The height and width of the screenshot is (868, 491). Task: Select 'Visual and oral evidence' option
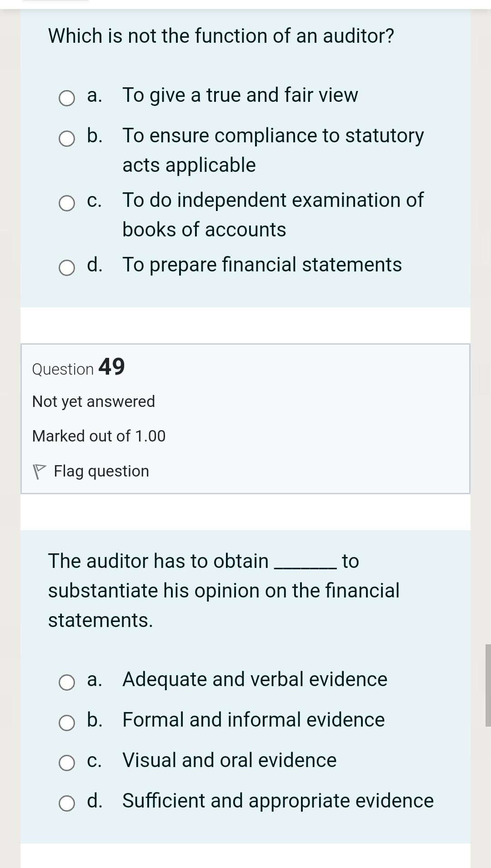[66, 763]
